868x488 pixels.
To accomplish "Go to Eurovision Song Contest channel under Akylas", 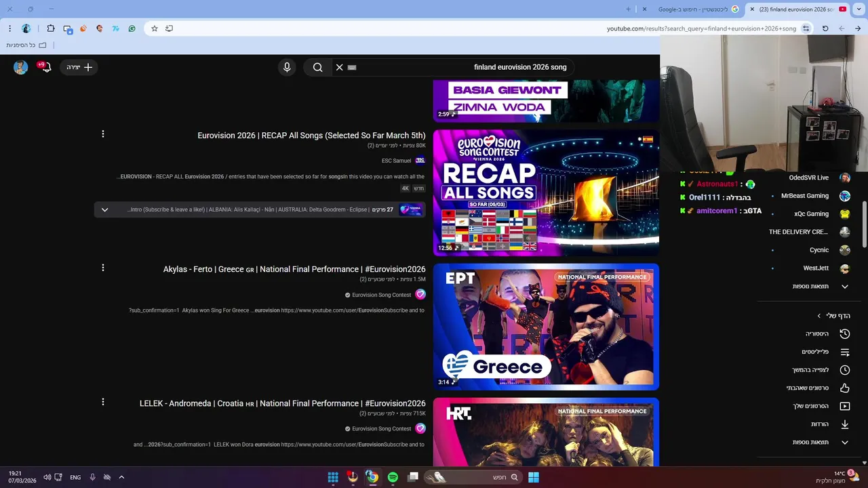I will click(x=382, y=295).
